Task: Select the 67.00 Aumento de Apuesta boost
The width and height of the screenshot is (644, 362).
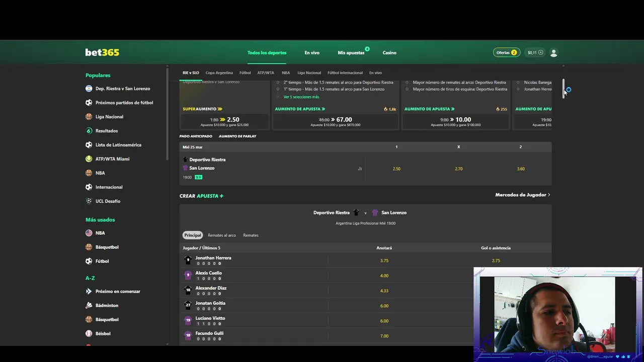Action: tap(336, 122)
